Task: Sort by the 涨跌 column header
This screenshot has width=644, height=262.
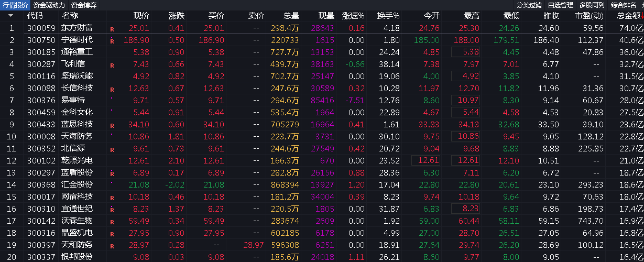Action: click(177, 16)
